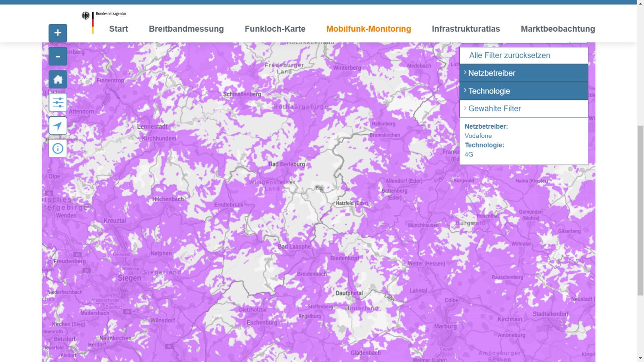The width and height of the screenshot is (644, 362).
Task: Zoom out using the minus button
Action: click(x=58, y=56)
